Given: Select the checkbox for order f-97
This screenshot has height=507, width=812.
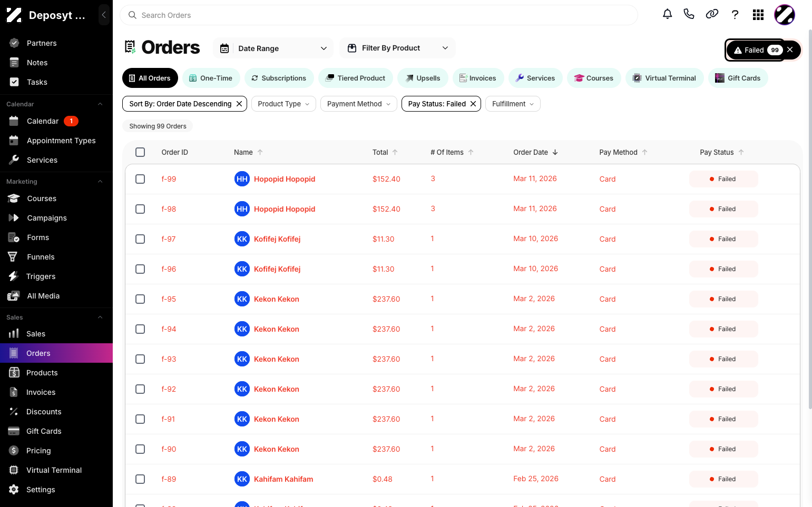Looking at the screenshot, I should 140,239.
